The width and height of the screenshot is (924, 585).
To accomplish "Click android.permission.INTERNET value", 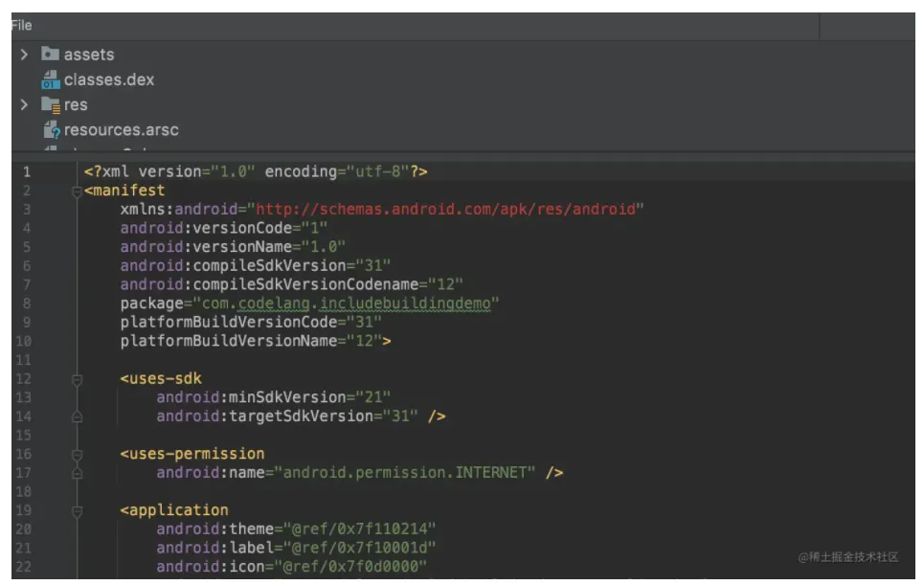I will point(405,472).
